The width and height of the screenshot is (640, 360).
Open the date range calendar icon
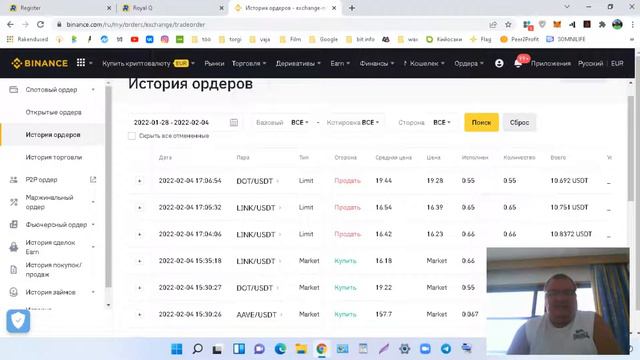coord(233,122)
